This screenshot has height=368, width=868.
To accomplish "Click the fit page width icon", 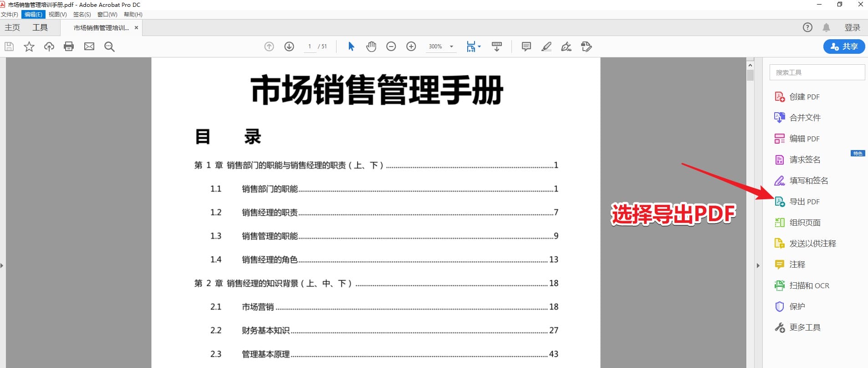I will 471,47.
